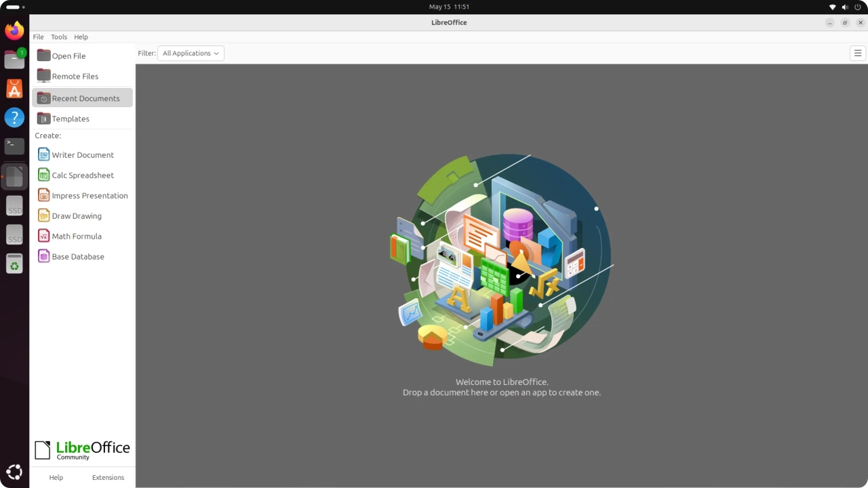Click the Open File button
Viewport: 868px width, 488px height.
pyautogui.click(x=82, y=56)
